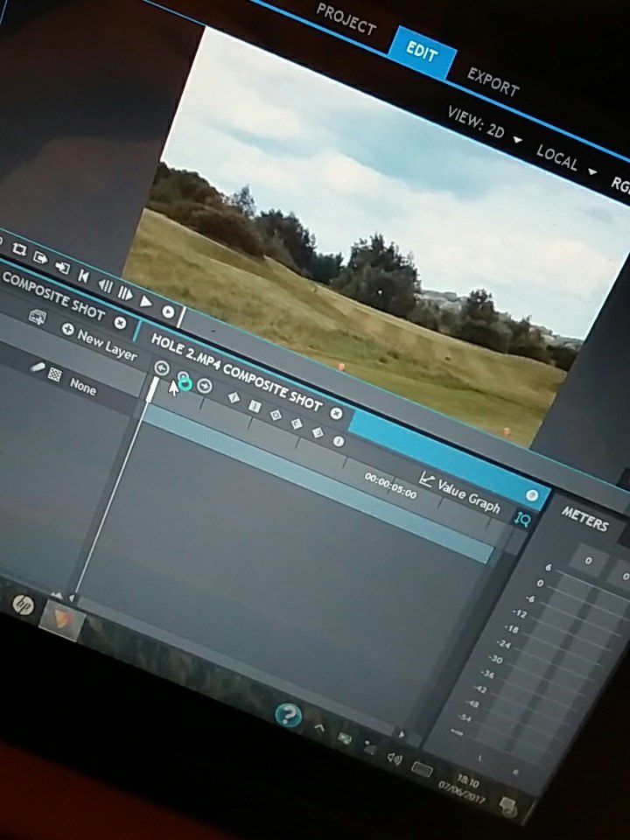
Task: Open the volume control in tray
Action: pyautogui.click(x=394, y=758)
